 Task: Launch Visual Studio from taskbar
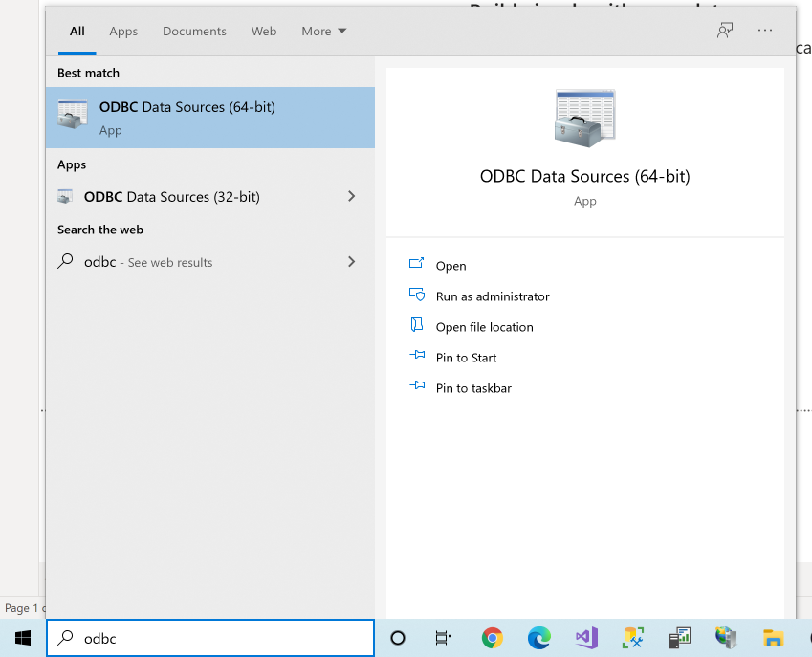[x=586, y=638]
